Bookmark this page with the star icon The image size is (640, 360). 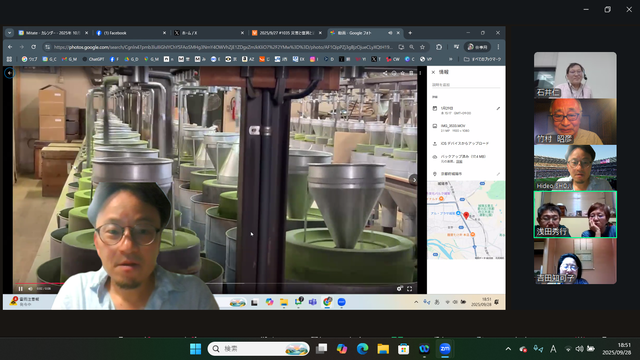click(x=422, y=47)
